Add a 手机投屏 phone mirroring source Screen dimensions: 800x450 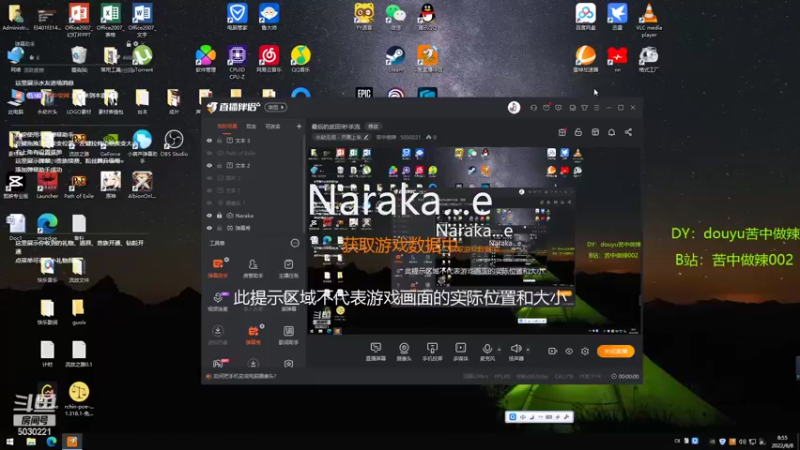(432, 352)
